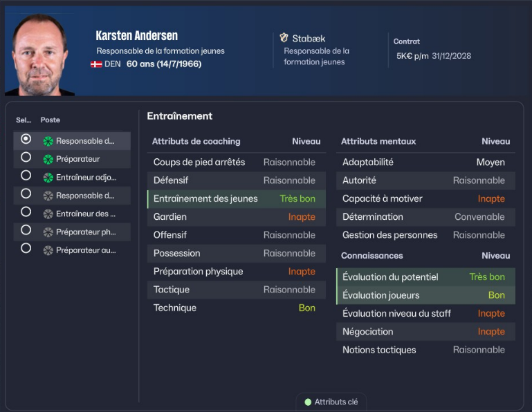Image resolution: width=532 pixels, height=412 pixels.
Task: Select the Entraîneur adjo... radio button
Action: [26, 176]
